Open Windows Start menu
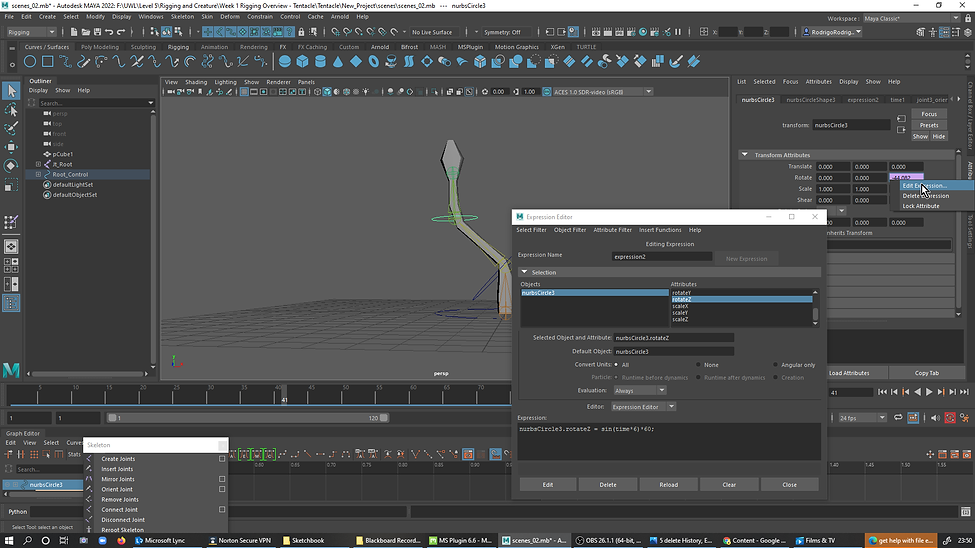 click(9, 541)
